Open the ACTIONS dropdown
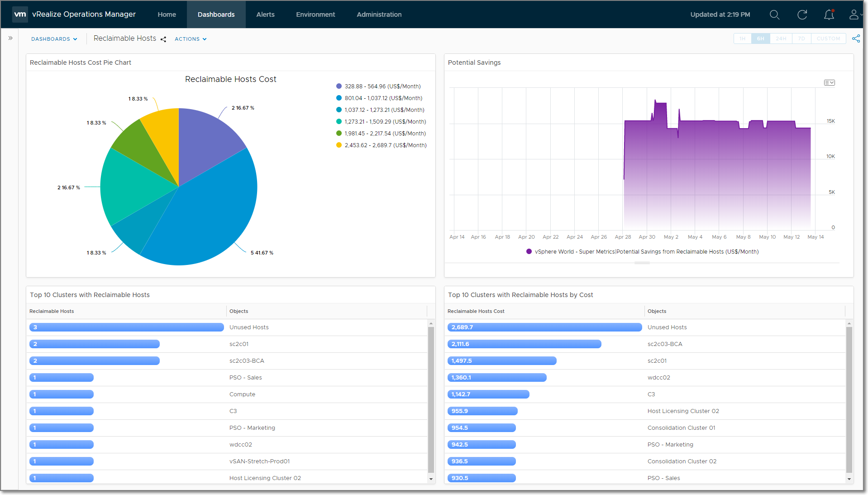868x495 pixels. [x=191, y=39]
